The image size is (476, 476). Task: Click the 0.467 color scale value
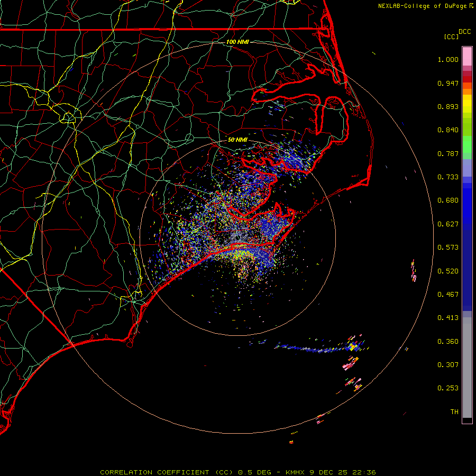pyautogui.click(x=448, y=295)
